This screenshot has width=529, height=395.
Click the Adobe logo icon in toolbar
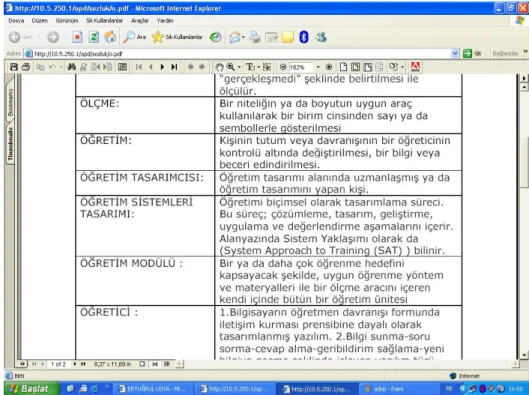tap(415, 67)
